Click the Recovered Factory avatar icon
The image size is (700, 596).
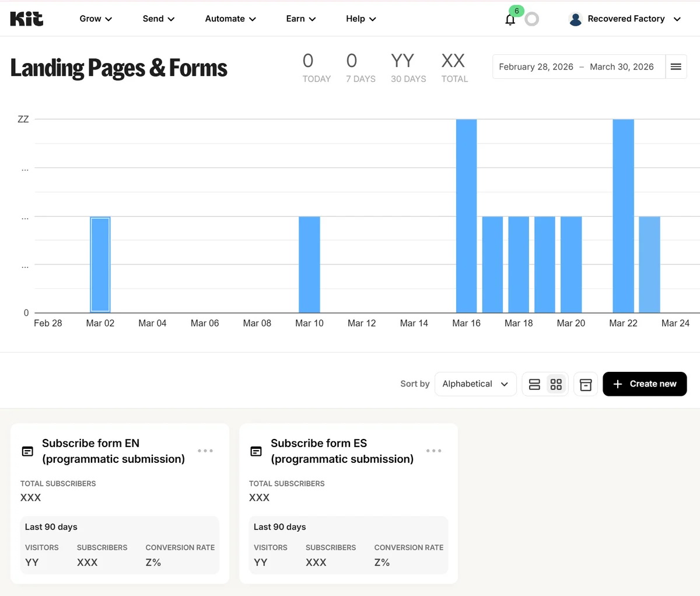(575, 19)
